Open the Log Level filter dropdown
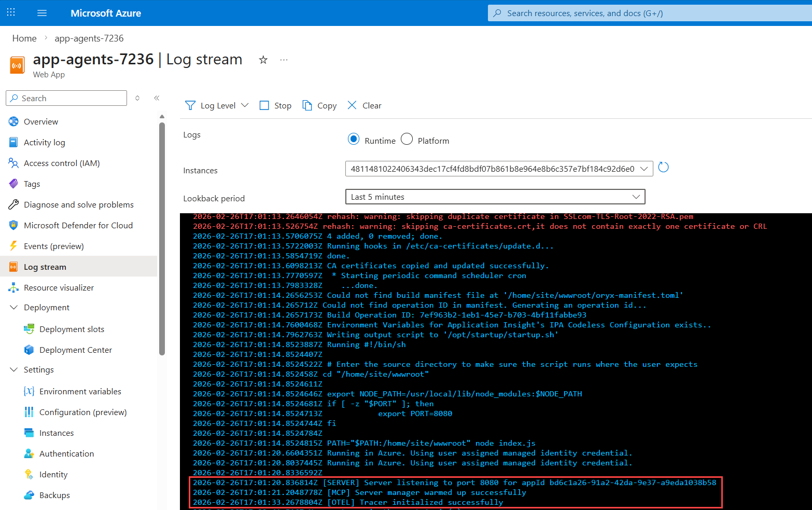812x510 pixels. click(217, 105)
